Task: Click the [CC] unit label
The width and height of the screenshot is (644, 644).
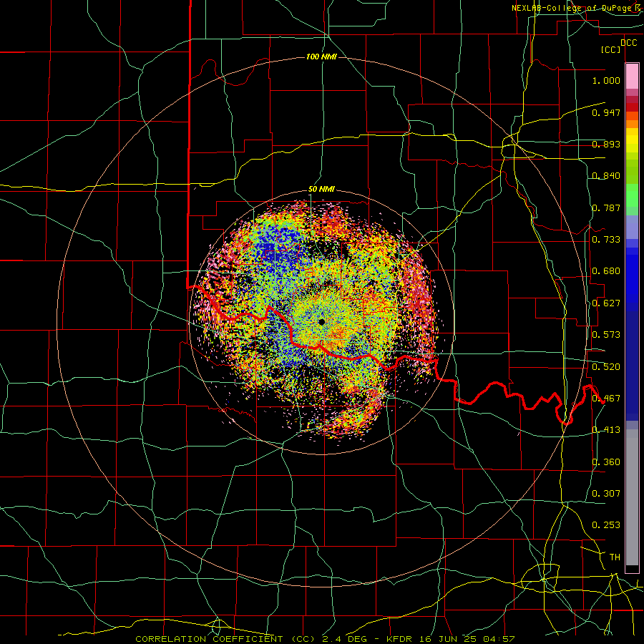Action: coord(610,50)
